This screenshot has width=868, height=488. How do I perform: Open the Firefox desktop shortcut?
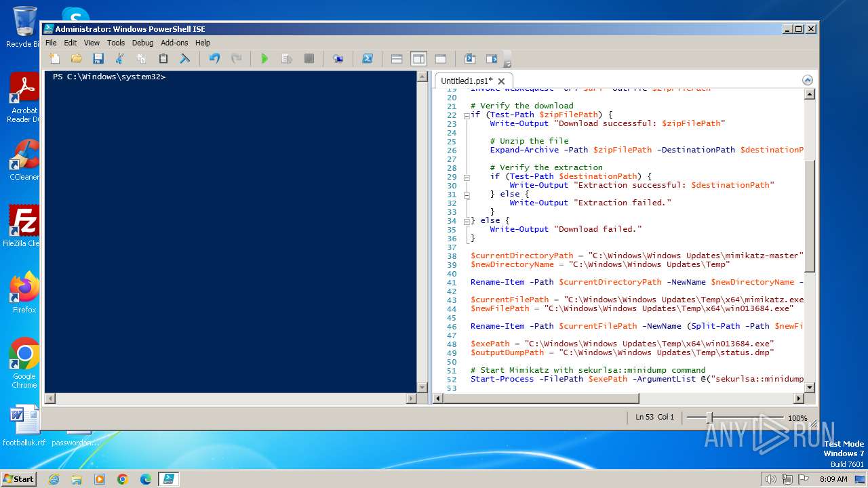pos(24,293)
